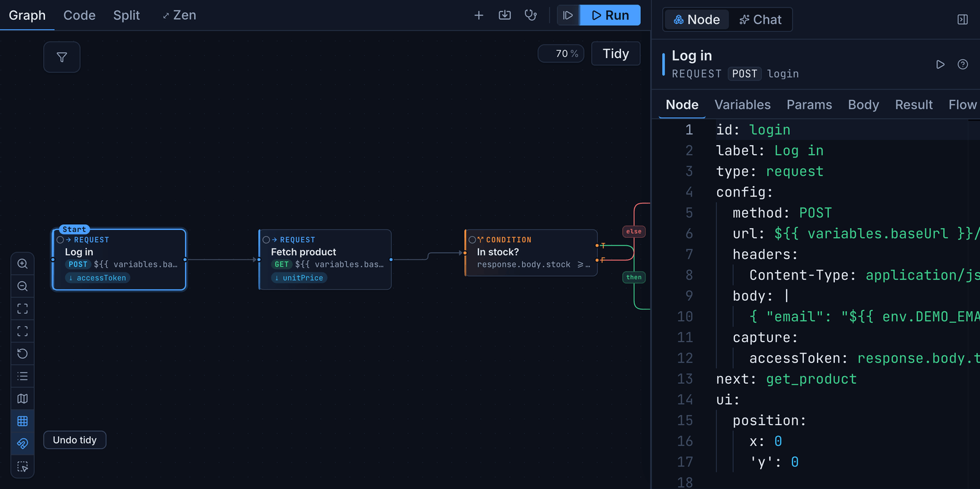Switch to the Graph view tab
The image size is (980, 489).
click(x=27, y=15)
